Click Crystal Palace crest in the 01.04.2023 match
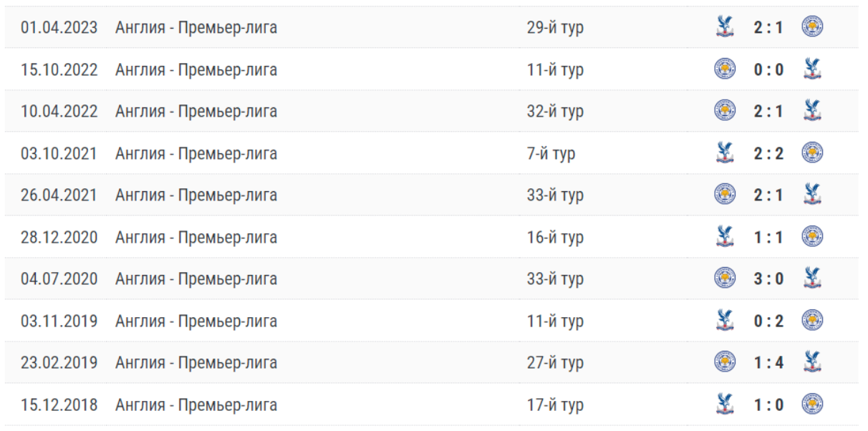 725,27
